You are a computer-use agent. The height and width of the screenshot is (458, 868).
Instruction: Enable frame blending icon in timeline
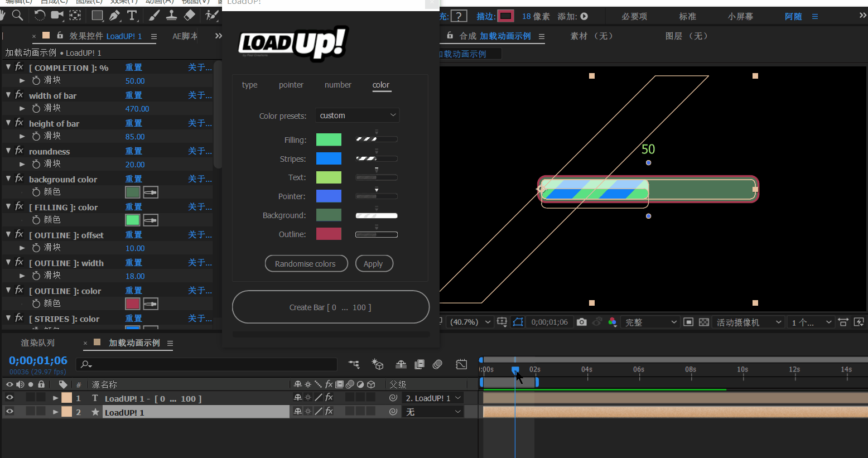tap(419, 364)
